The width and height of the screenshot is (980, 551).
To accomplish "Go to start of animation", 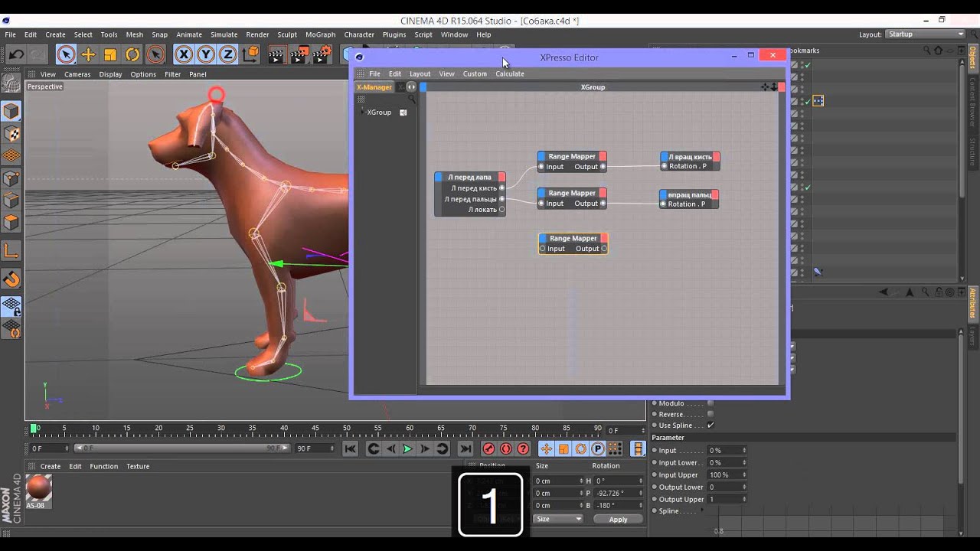I will pos(350,449).
